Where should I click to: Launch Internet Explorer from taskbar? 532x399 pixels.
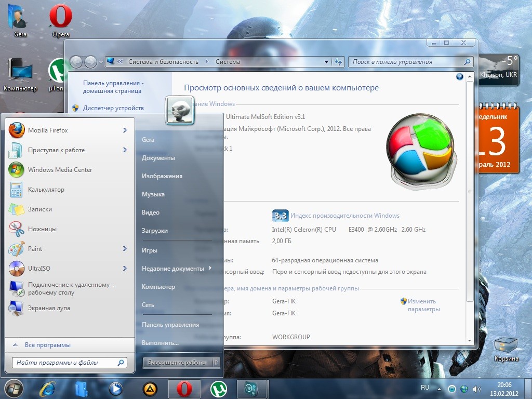coord(47,389)
